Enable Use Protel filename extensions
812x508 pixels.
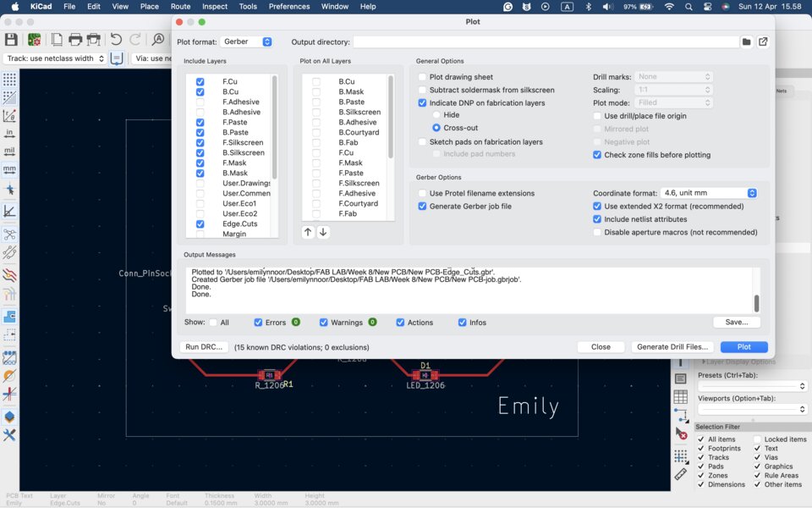pyautogui.click(x=422, y=193)
